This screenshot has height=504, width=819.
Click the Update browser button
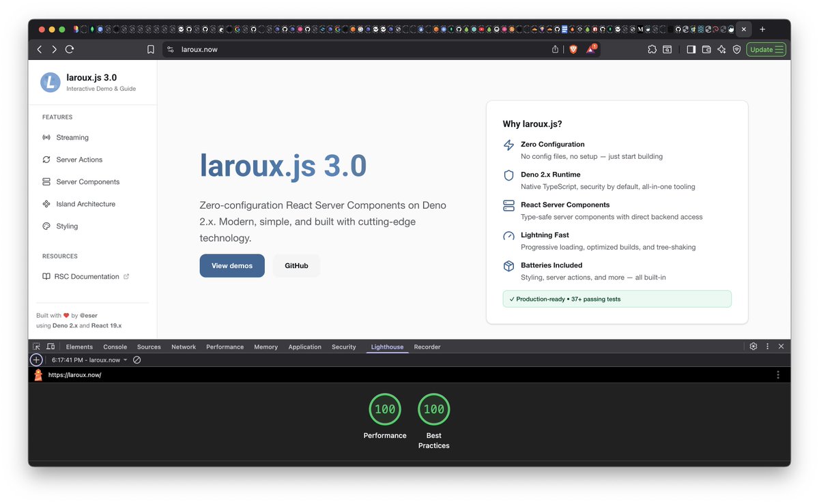pos(766,49)
